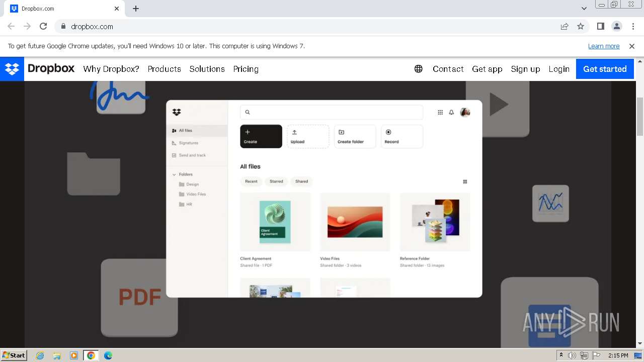Click the network tray icon
644x362 pixels.
tap(584, 355)
